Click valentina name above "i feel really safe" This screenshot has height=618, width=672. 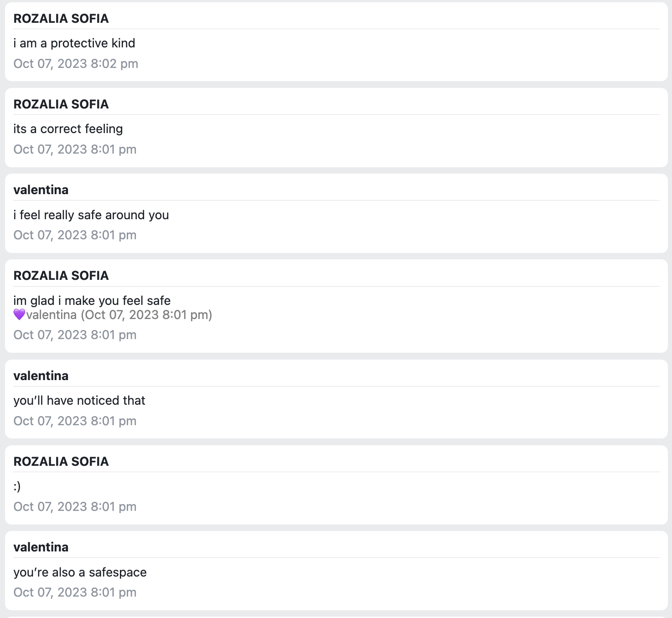tap(41, 190)
